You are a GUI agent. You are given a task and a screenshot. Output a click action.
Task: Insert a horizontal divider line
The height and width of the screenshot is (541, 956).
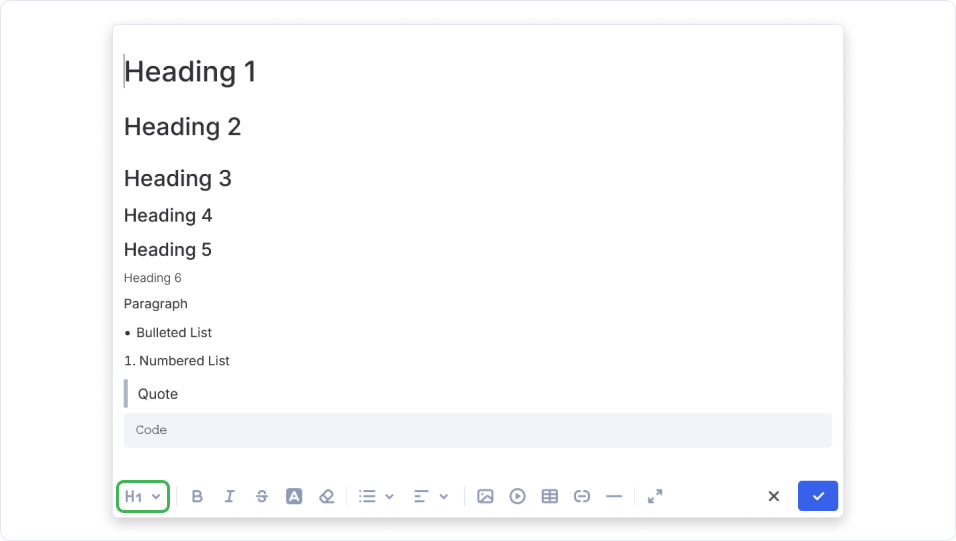click(x=614, y=496)
